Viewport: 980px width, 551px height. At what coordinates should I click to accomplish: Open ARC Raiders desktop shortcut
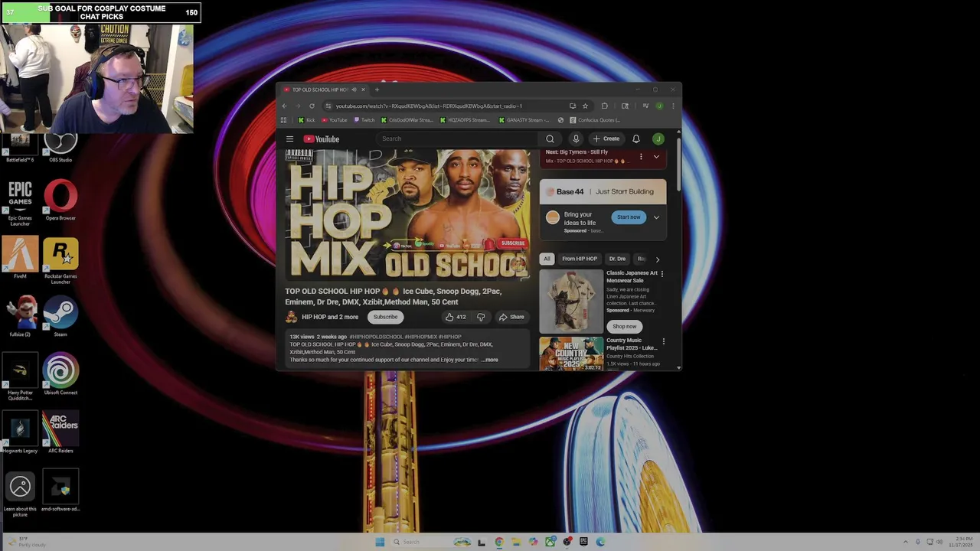coord(60,433)
